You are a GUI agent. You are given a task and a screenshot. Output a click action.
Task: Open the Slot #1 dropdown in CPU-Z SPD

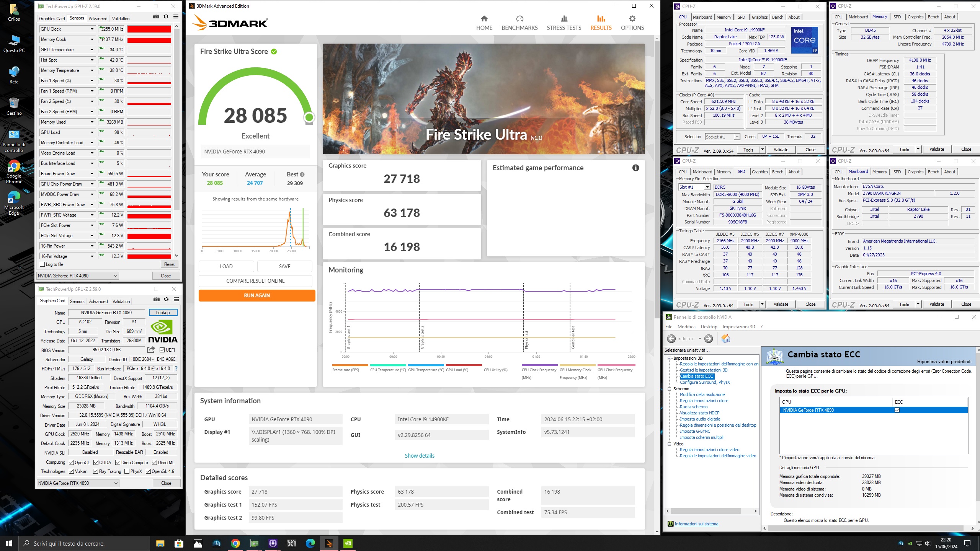coord(694,187)
